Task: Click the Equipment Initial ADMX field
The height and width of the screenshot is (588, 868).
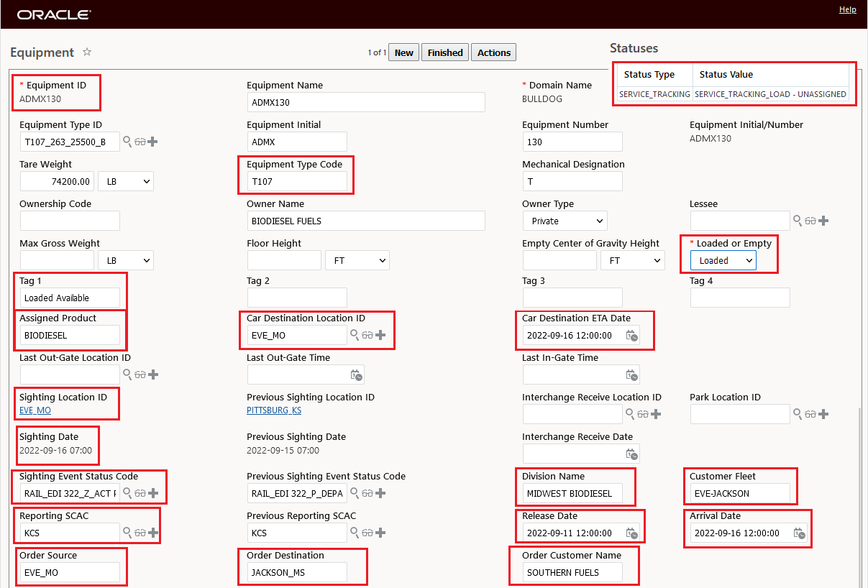Action: [297, 142]
